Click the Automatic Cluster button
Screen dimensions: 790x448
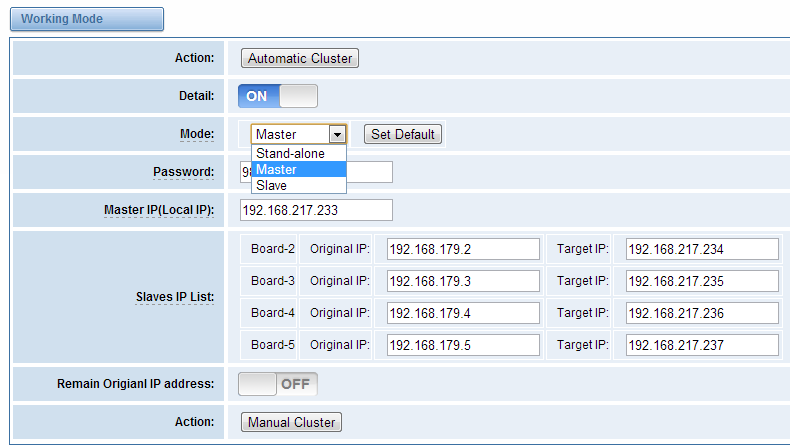tap(300, 58)
